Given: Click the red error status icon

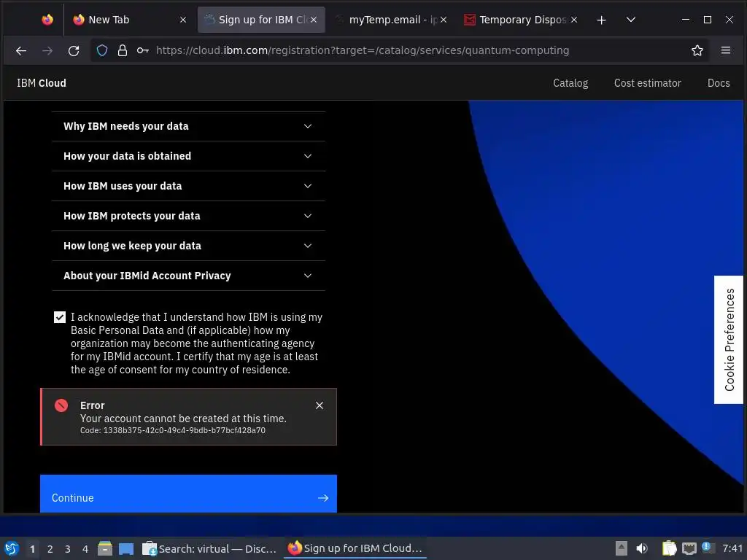Looking at the screenshot, I should tap(61, 405).
